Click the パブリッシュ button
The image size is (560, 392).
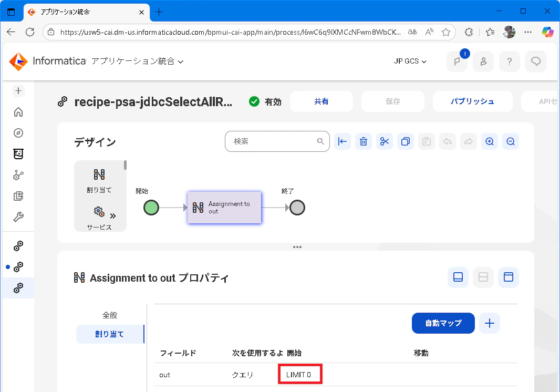pyautogui.click(x=472, y=101)
